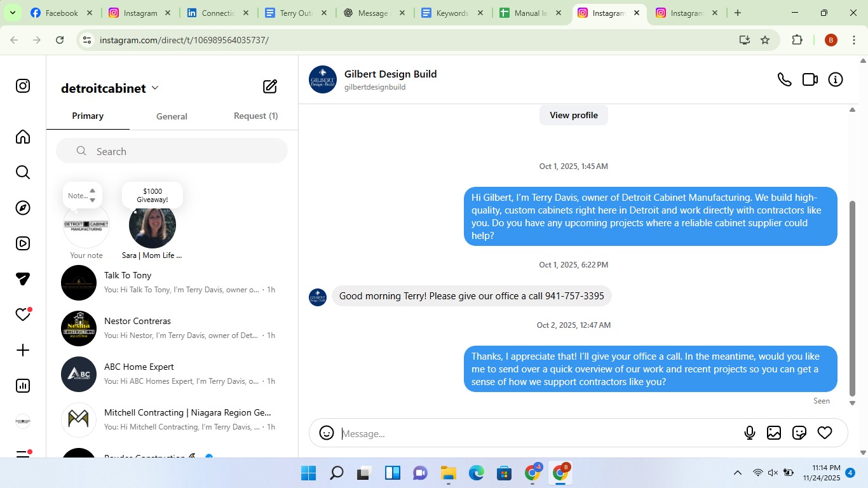Click Gilbert Design Build avatar in header
This screenshot has width=868, height=488.
tap(323, 79)
